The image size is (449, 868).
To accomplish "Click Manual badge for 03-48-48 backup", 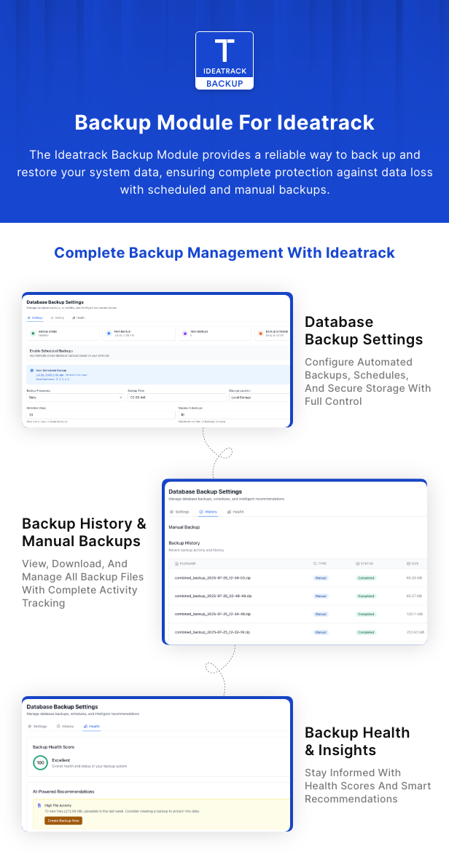I will [321, 596].
